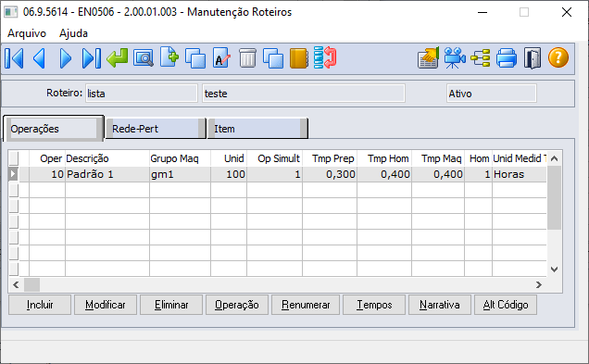Click the 'Ativo' status field
The height and width of the screenshot is (364, 589).
492,94
